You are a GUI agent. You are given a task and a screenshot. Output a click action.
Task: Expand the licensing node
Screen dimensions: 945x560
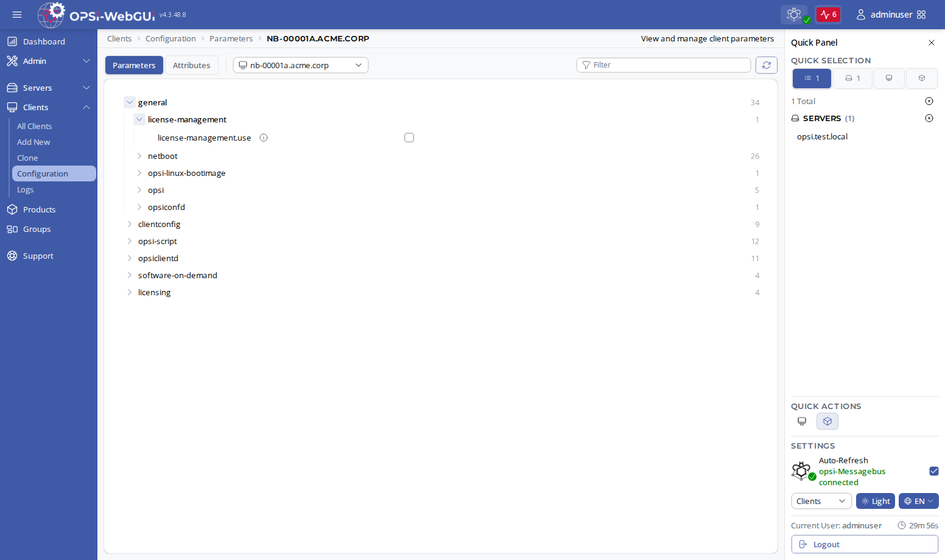(x=130, y=292)
